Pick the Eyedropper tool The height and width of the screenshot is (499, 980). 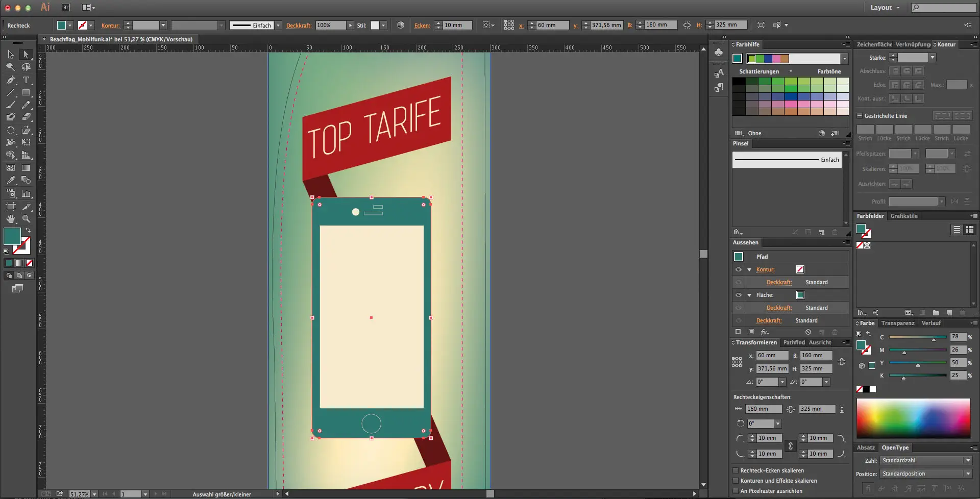(x=11, y=180)
